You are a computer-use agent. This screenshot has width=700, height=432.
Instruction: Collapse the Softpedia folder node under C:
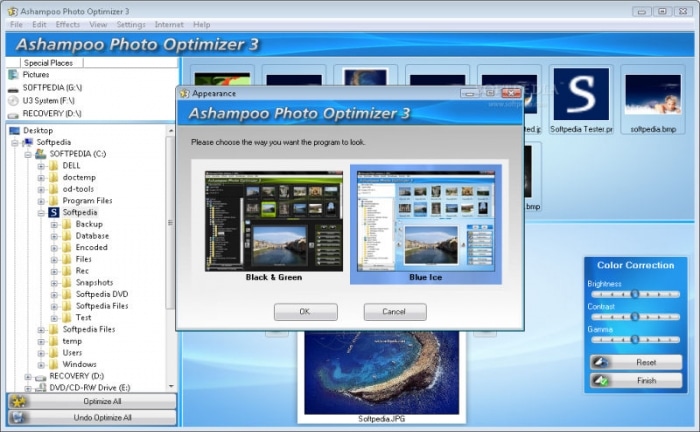pyautogui.click(x=41, y=213)
